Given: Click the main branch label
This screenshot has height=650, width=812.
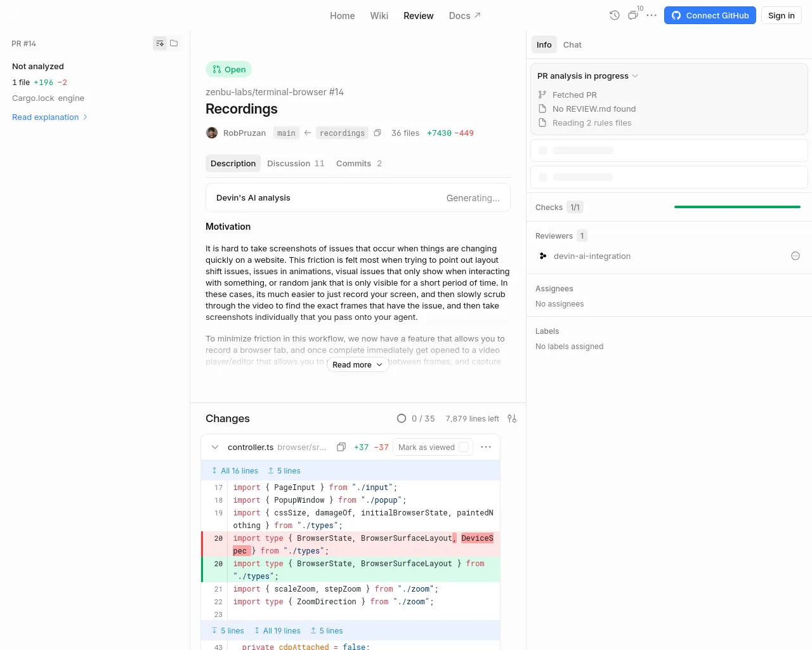Looking at the screenshot, I should coord(286,133).
